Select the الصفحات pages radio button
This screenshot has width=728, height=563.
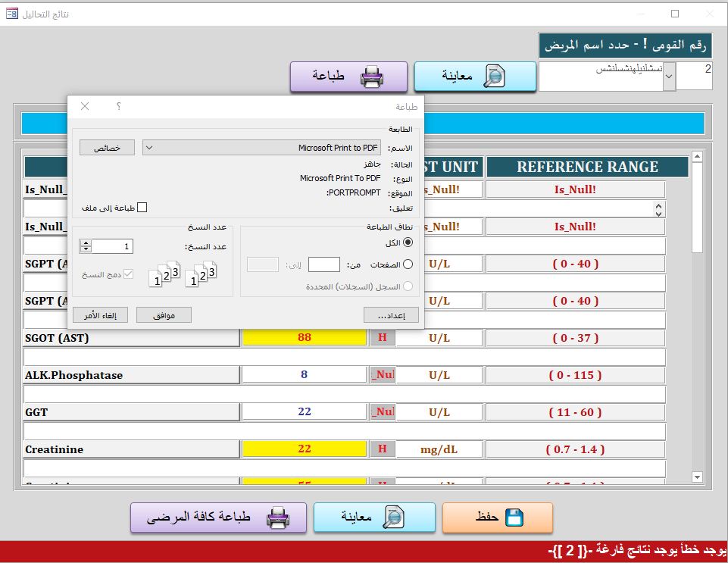pyautogui.click(x=408, y=264)
